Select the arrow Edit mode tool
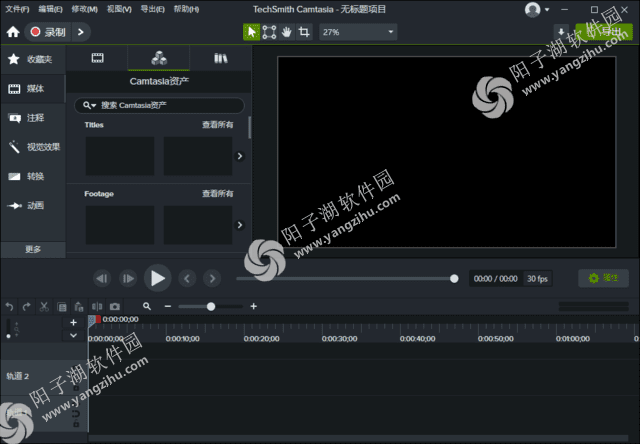 click(x=251, y=32)
